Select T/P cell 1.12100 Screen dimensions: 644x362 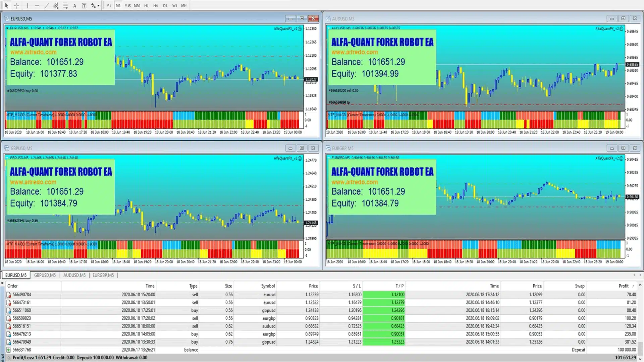coord(384,295)
